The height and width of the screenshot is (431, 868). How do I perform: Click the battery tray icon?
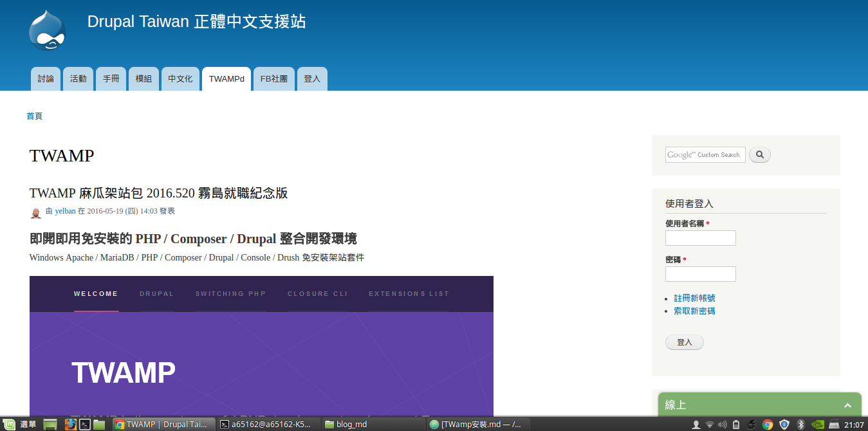(736, 425)
